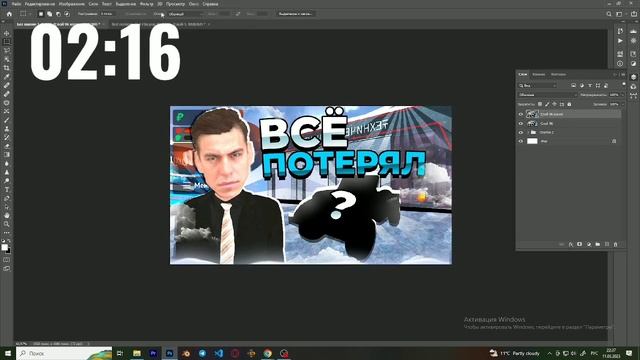
Task: Open the Файл menu
Action: coord(16,4)
